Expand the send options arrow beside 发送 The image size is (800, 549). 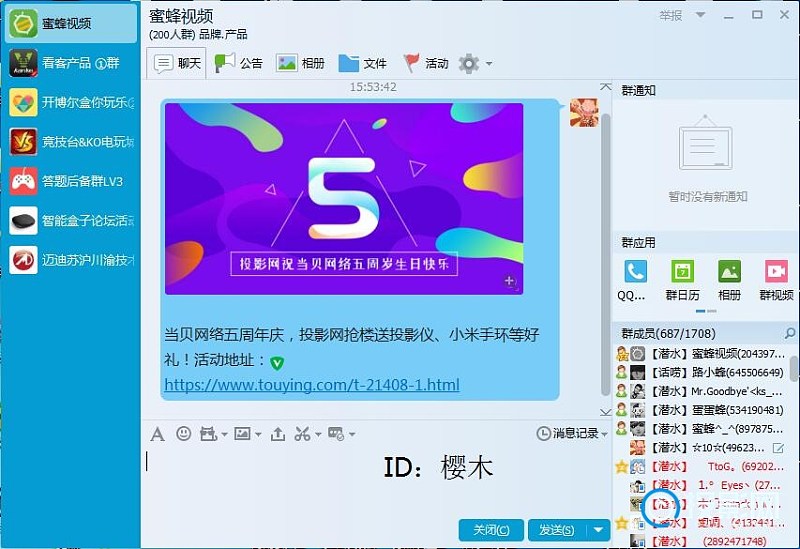click(599, 530)
